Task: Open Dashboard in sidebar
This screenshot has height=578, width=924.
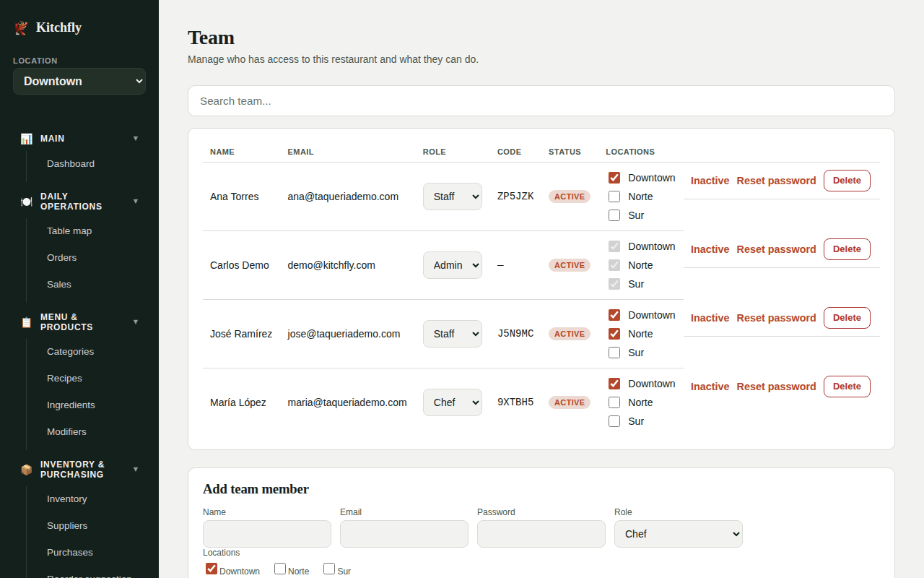Action: [x=71, y=164]
